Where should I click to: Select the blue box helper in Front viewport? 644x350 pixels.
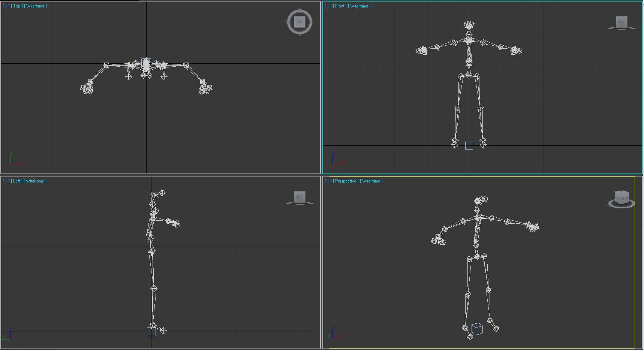469,145
